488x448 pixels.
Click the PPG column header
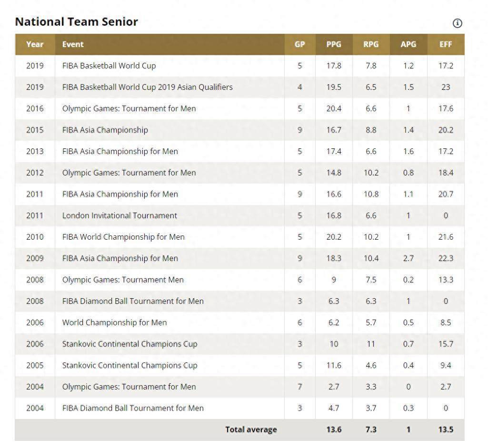(334, 44)
